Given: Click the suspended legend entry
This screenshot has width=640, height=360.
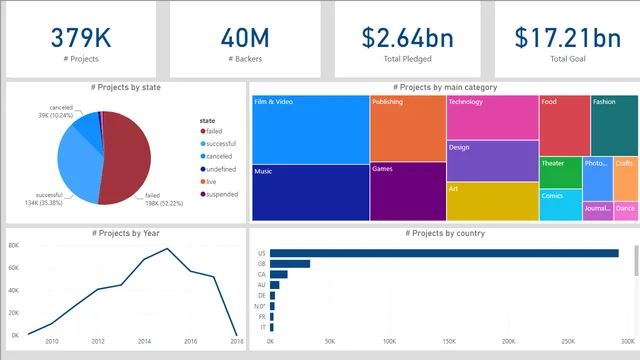Looking at the screenshot, I should click(x=219, y=194).
